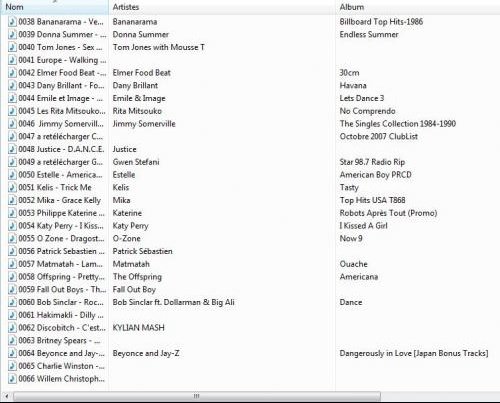The image size is (500, 403).
Task: Click the horizontal scrollbar thumb
Action: [x=197, y=396]
